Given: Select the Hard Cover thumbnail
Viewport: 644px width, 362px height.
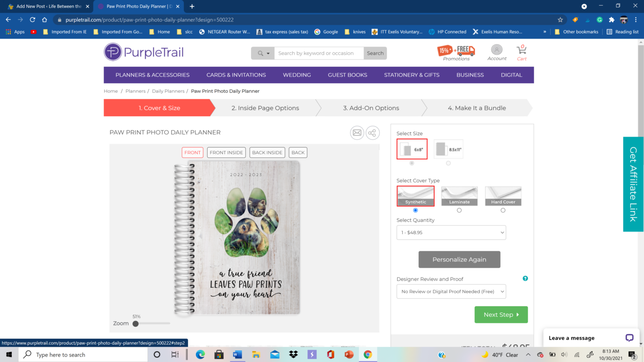Looking at the screenshot, I should click(503, 196).
